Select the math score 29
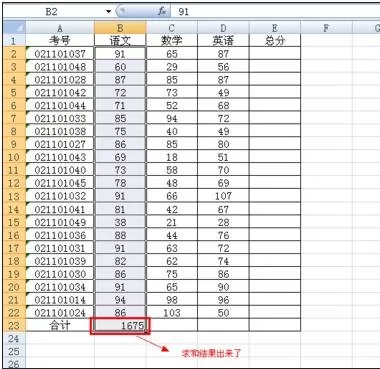380x369 pixels. coord(172,67)
